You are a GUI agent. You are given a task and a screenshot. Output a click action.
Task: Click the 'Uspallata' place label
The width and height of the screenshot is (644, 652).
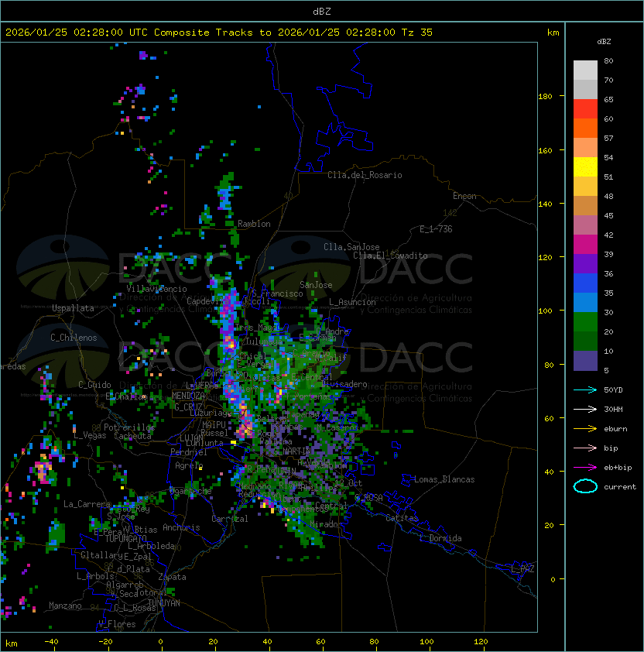(73, 308)
